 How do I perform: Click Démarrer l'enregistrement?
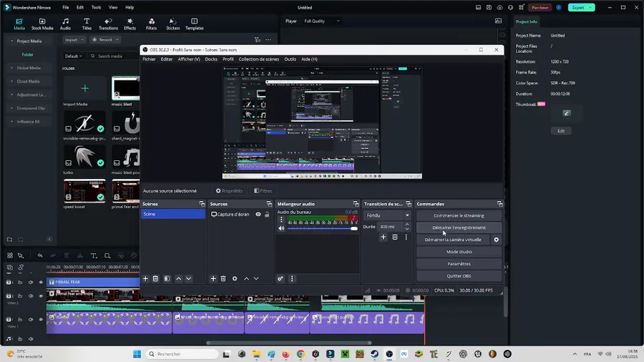point(459,228)
